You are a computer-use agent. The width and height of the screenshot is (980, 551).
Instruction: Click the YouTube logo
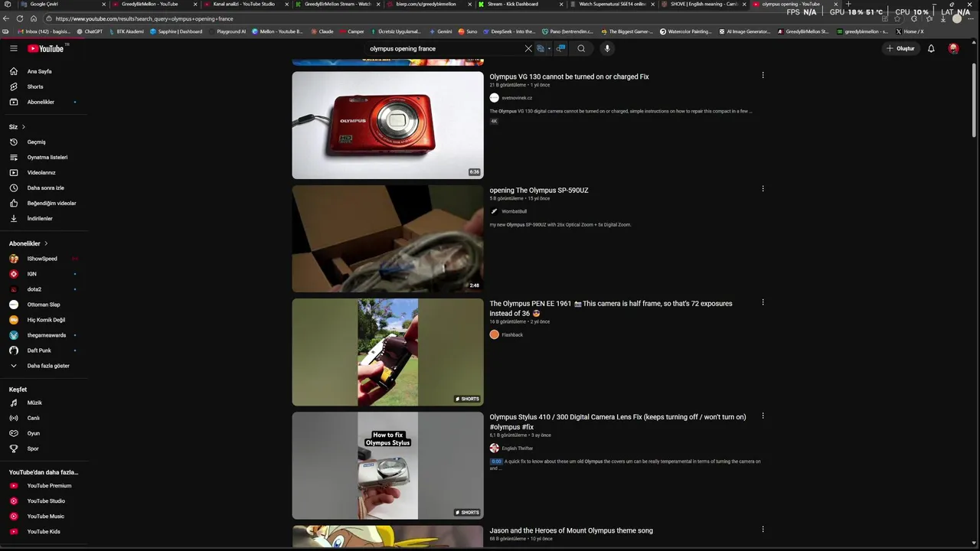tap(47, 48)
